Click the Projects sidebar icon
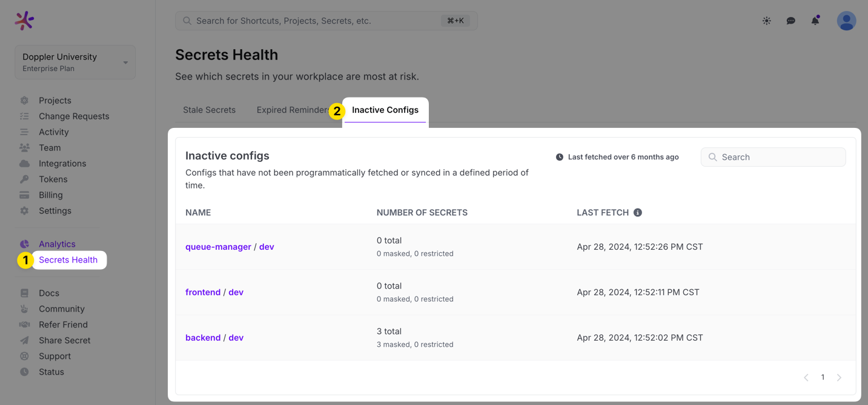This screenshot has width=868, height=405. [24, 101]
